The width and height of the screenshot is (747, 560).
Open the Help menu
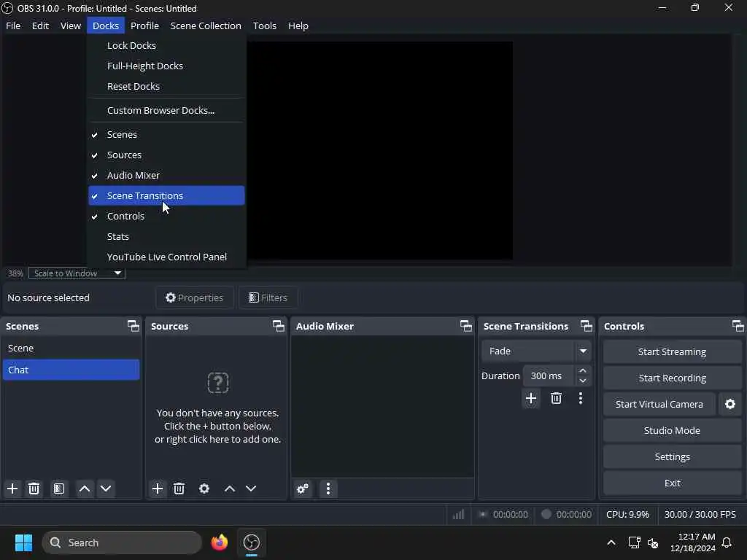click(298, 26)
